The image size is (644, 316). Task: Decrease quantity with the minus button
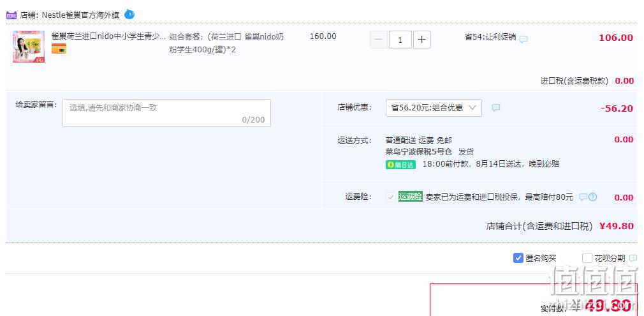tap(379, 40)
